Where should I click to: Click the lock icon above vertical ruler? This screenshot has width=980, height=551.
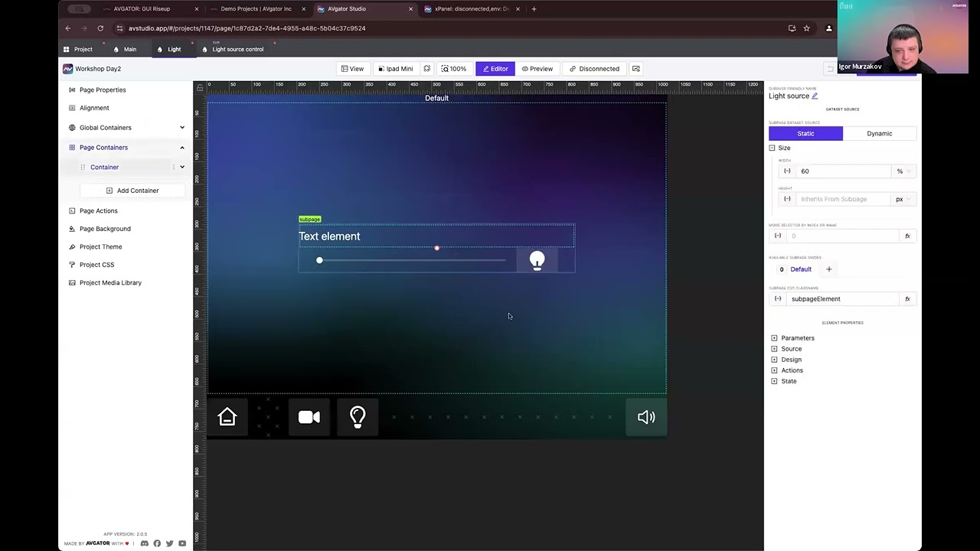coord(200,88)
